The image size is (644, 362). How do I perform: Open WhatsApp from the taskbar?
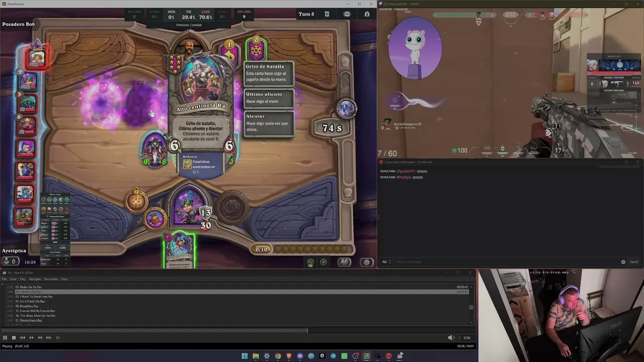click(344, 356)
